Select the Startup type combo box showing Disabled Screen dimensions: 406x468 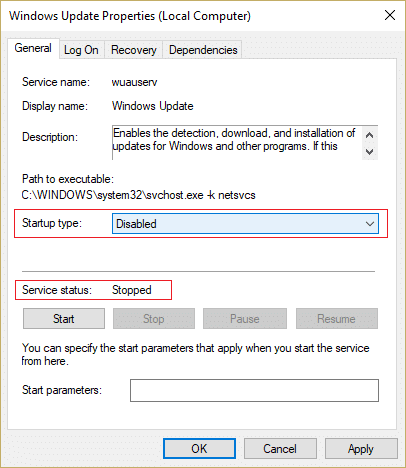[245, 224]
